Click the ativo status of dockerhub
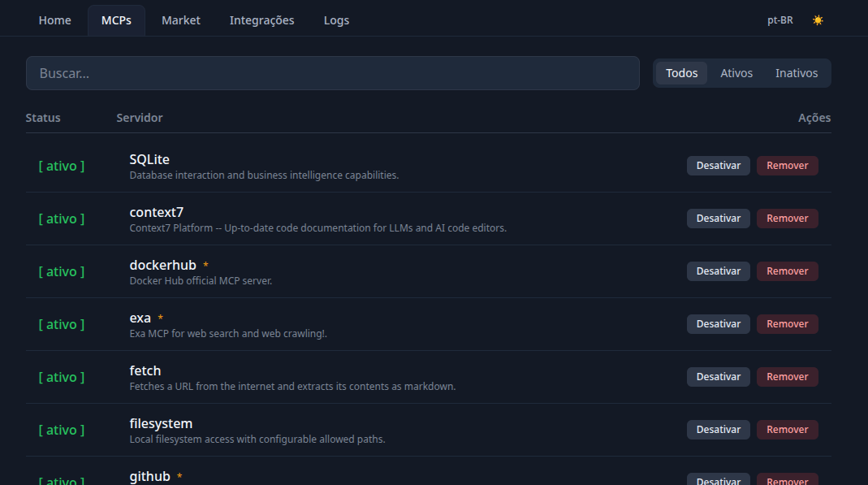 [x=62, y=272]
